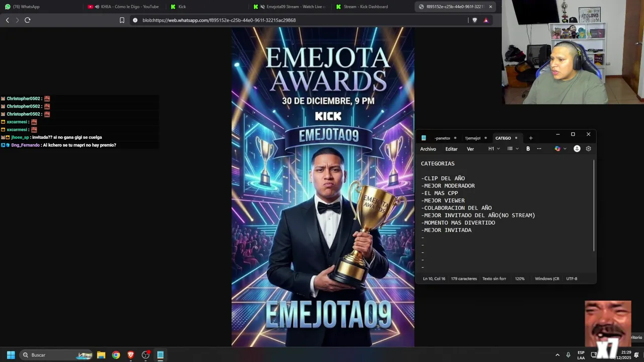644x362 pixels.
Task: Show hidden system tray icons chevron
Action: point(557,355)
